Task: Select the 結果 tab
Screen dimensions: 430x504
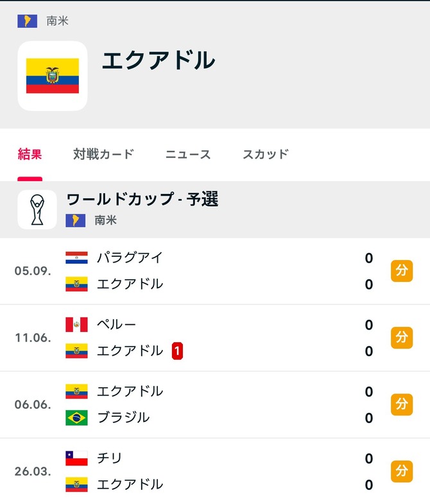Action: pyautogui.click(x=30, y=154)
